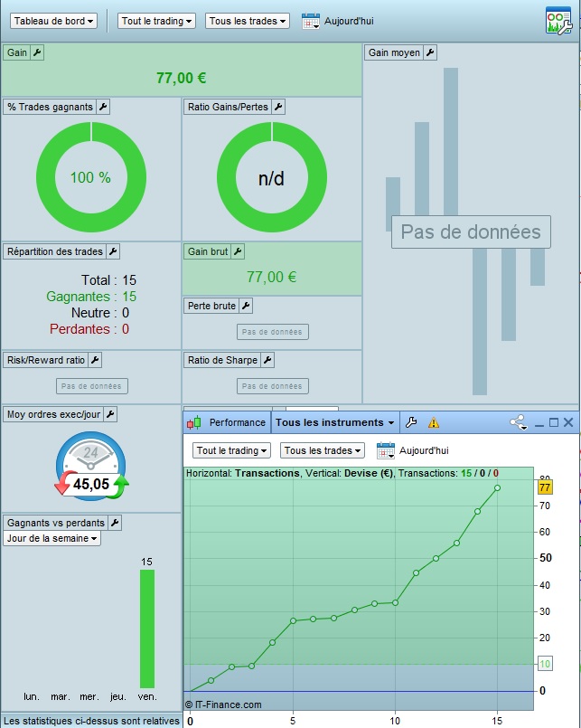Click the wrench next to Gain moyen
This screenshot has height=728, width=581.
pos(430,52)
